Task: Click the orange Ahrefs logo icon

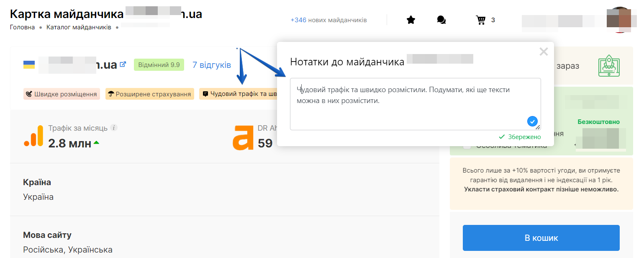Action: coord(243,137)
